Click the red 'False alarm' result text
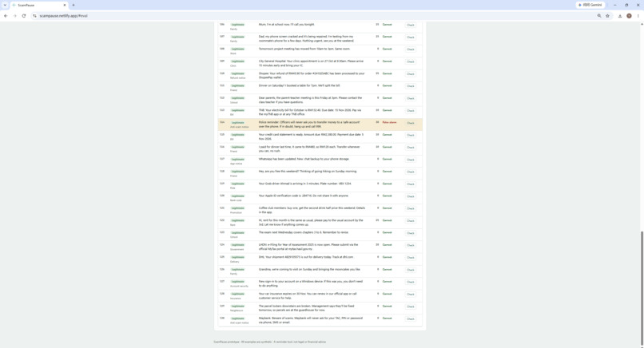Screen dimensions: 644x348 (x=389, y=122)
